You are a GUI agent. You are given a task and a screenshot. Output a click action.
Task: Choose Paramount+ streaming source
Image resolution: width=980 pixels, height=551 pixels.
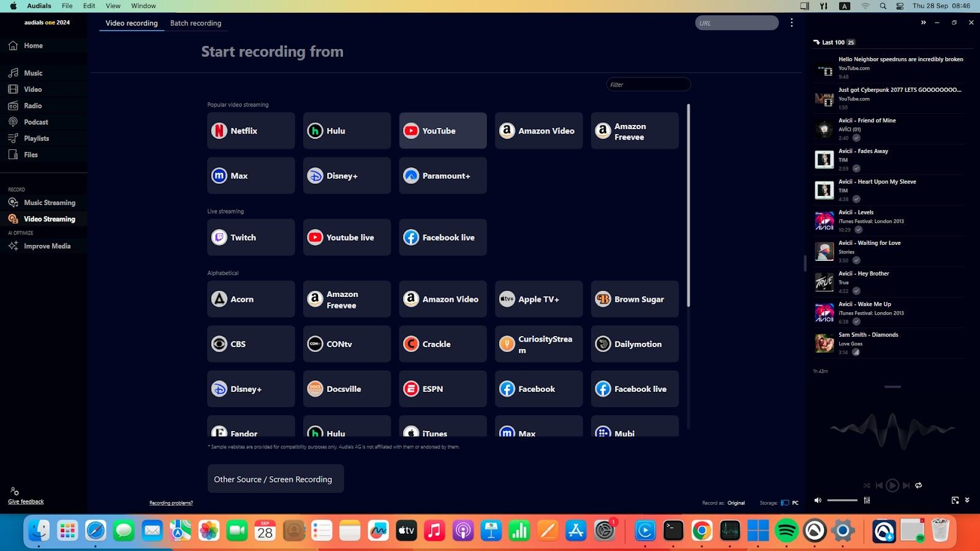pyautogui.click(x=443, y=176)
